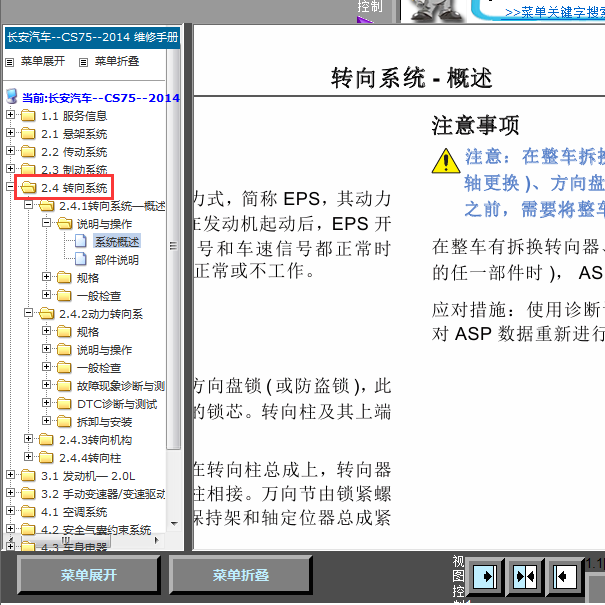Expand the 2.4.3转向机构 tree node
The width and height of the screenshot is (605, 605).
[29, 438]
